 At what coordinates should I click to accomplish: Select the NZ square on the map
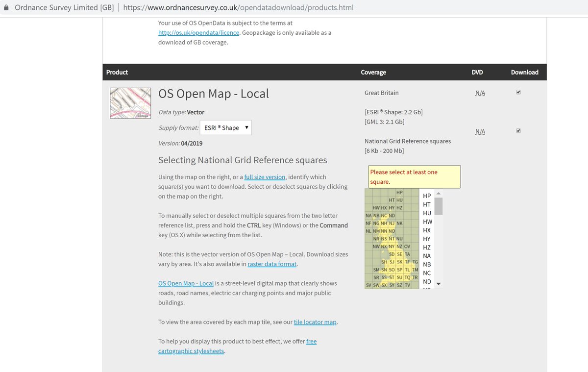399,247
